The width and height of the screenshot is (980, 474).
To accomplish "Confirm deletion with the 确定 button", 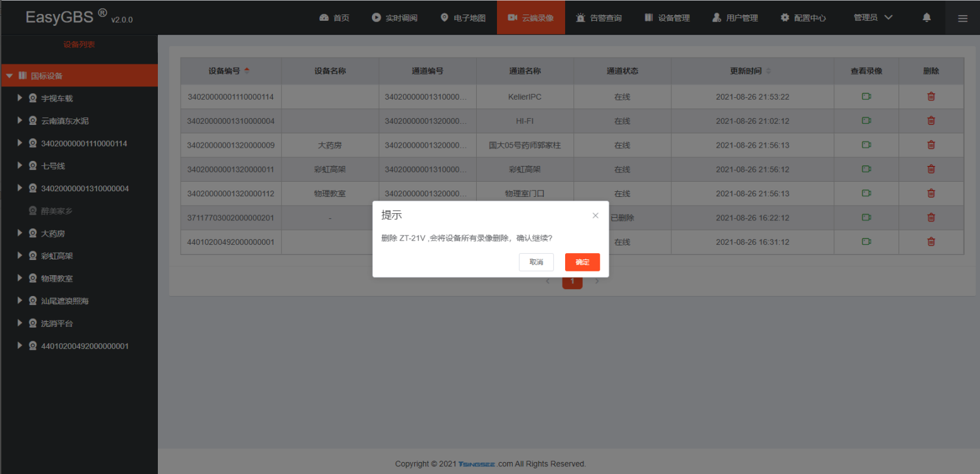I will click(x=582, y=262).
